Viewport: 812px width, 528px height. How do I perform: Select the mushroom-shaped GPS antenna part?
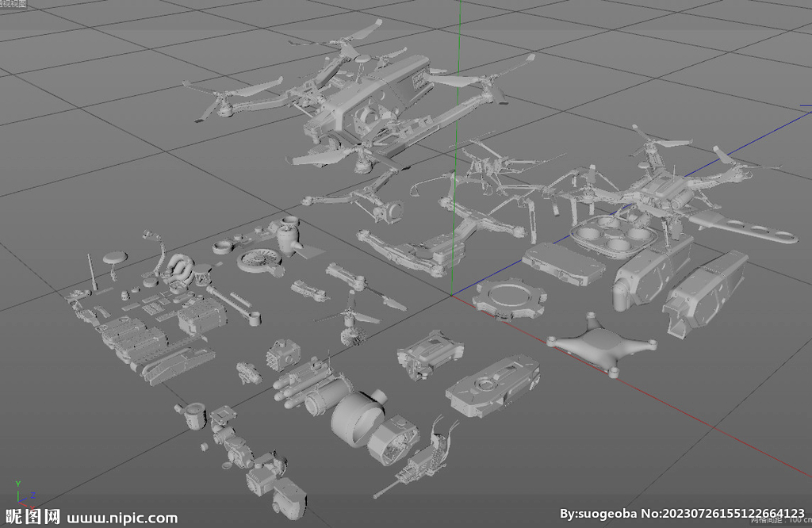pyautogui.click(x=114, y=264)
